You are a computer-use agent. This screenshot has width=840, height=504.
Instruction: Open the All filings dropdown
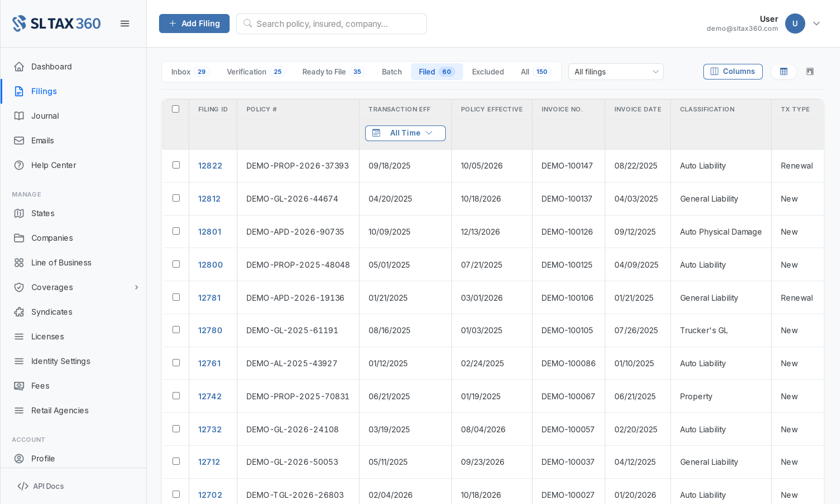pyautogui.click(x=616, y=72)
